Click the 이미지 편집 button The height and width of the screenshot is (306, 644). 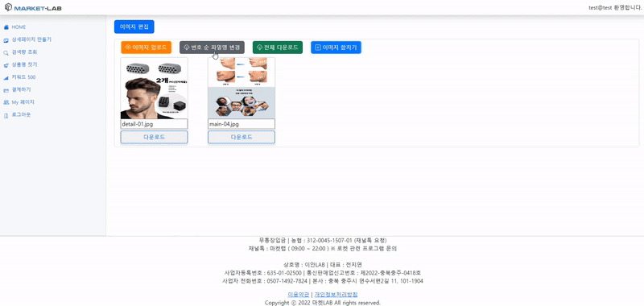pyautogui.click(x=134, y=27)
